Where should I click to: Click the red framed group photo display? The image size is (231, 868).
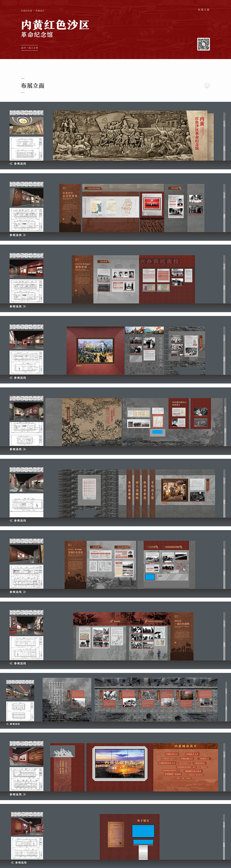[152, 205]
